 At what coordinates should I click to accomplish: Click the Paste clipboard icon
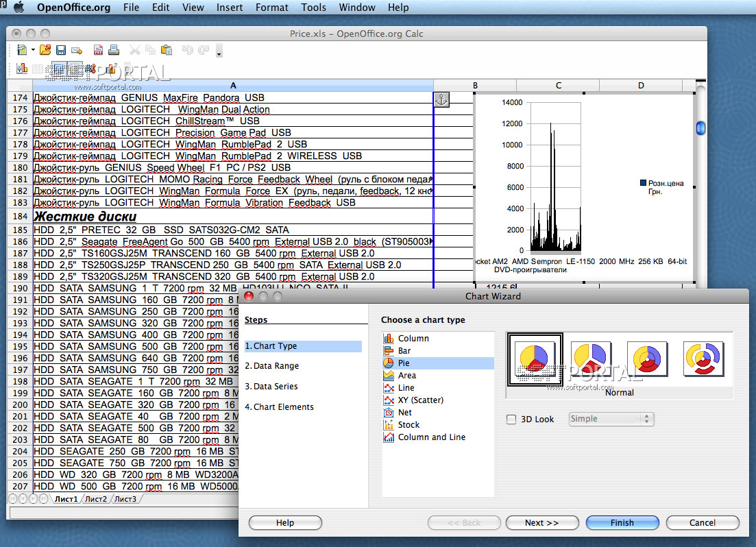[166, 50]
